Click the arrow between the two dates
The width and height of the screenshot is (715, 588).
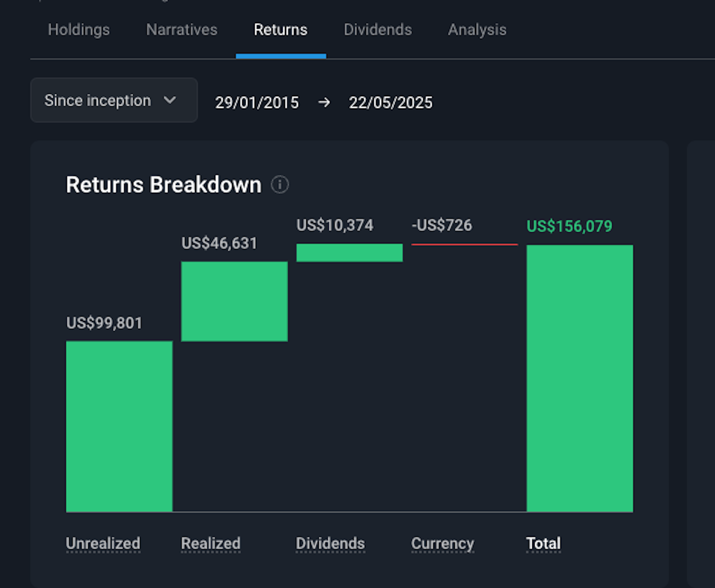pyautogui.click(x=324, y=103)
